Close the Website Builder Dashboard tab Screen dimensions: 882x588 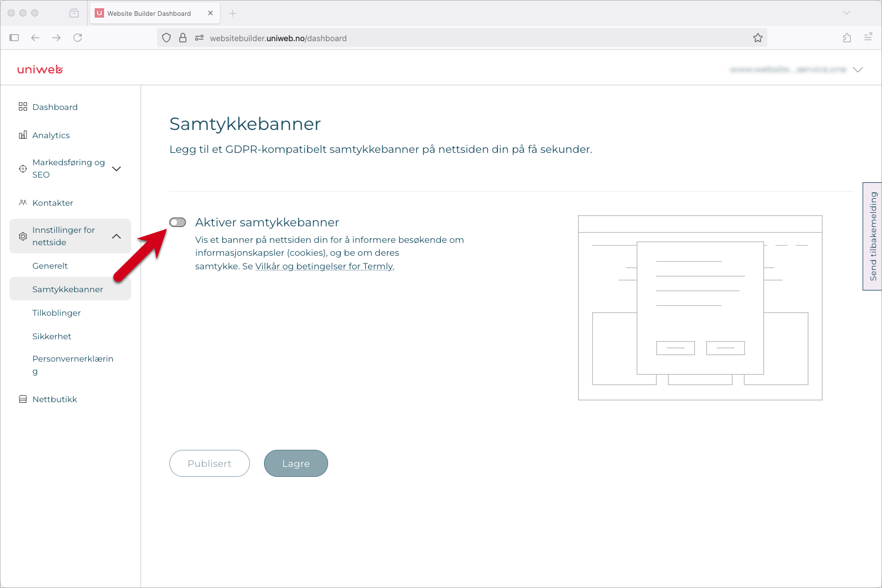click(211, 13)
